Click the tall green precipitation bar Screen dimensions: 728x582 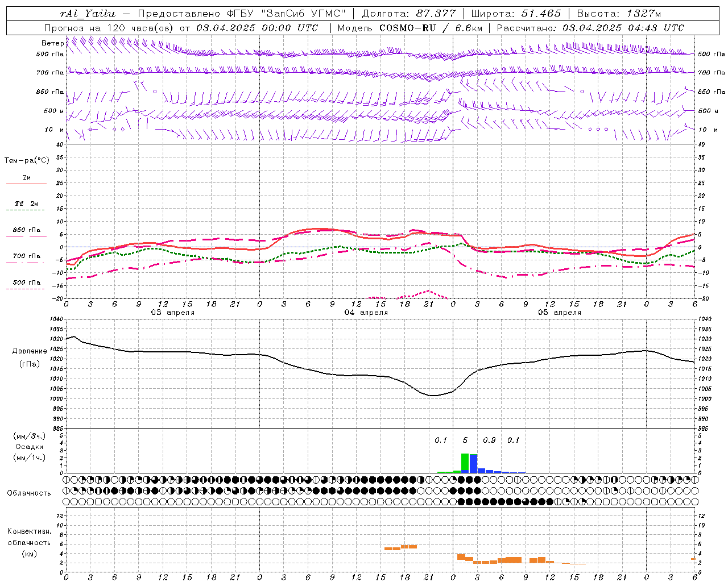tap(465, 463)
